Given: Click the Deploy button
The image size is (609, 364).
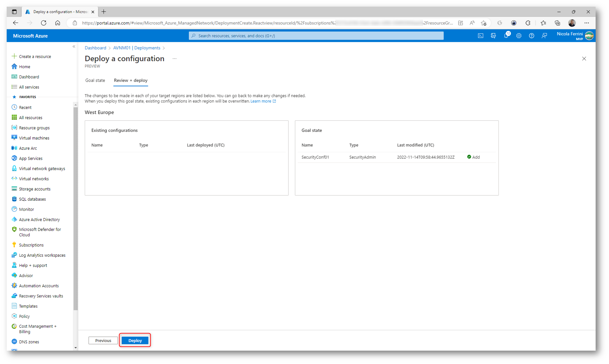Looking at the screenshot, I should coord(135,340).
